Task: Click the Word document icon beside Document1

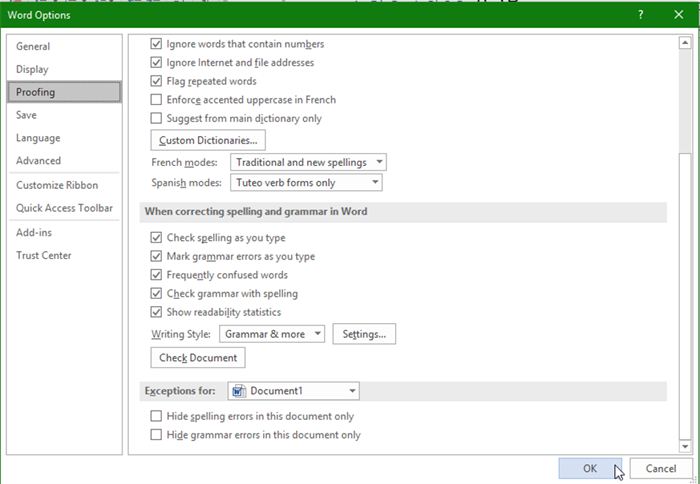Action: [x=238, y=391]
